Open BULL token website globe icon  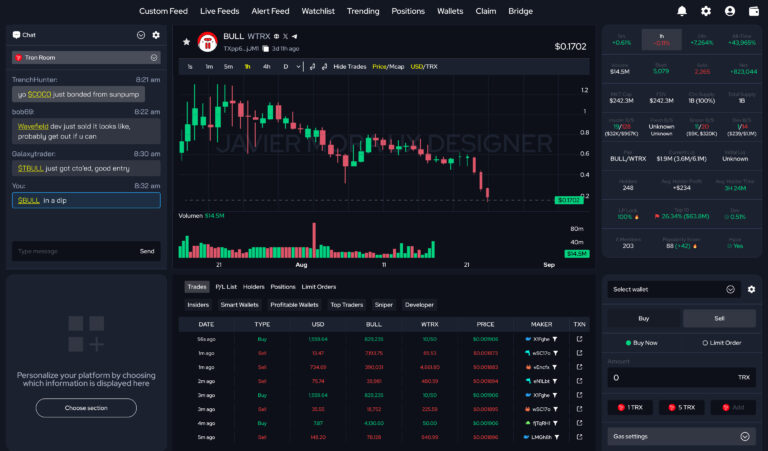[276, 36]
